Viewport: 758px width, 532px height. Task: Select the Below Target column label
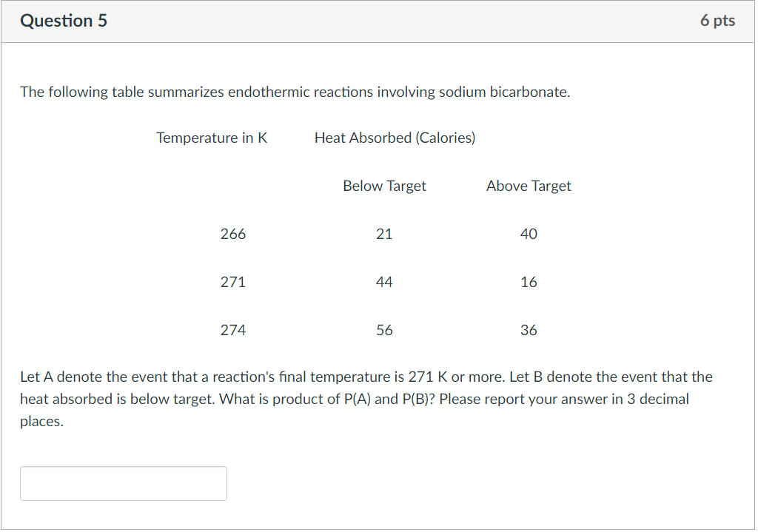(384, 186)
